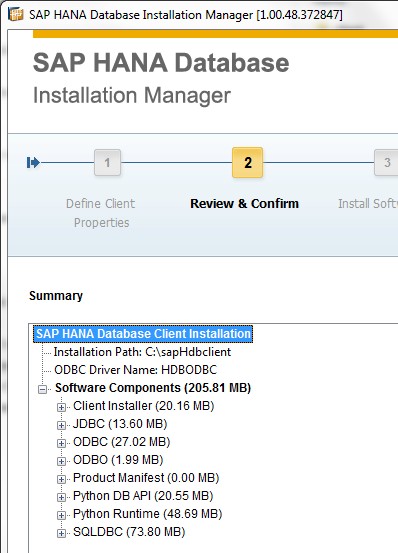Select SAP HANA Database Client Installation root node
Screen dimensions: 398x553
coord(143,334)
